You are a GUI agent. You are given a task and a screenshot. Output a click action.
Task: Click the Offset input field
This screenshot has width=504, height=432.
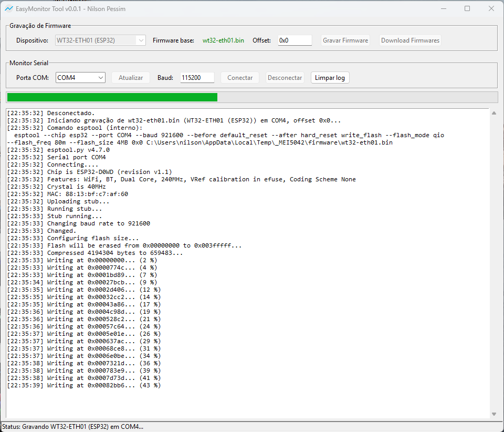pos(295,40)
